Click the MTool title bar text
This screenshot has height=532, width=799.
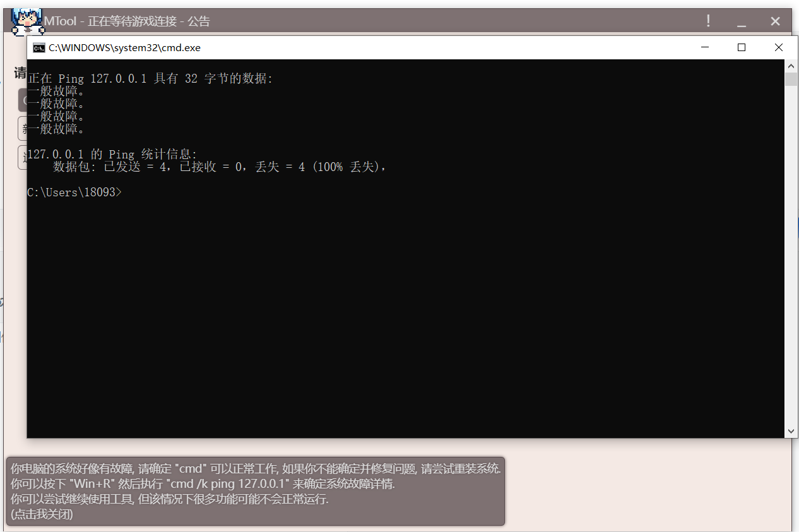click(127, 21)
